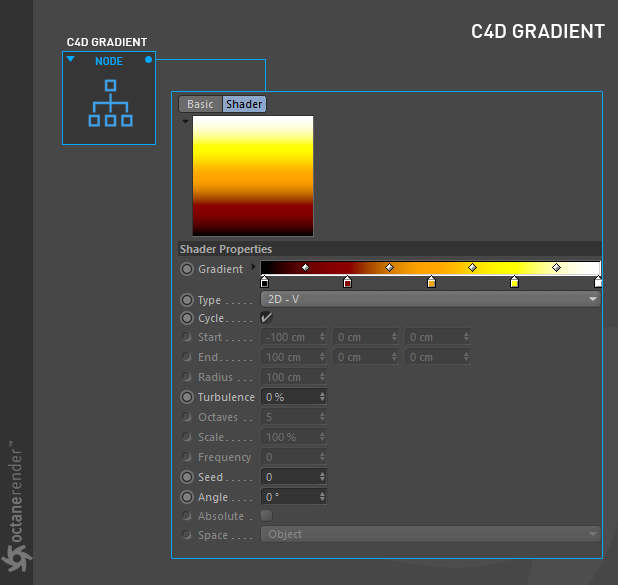Click the Angle stepper arrows
Viewport: 618px width, 585px height.
point(322,497)
